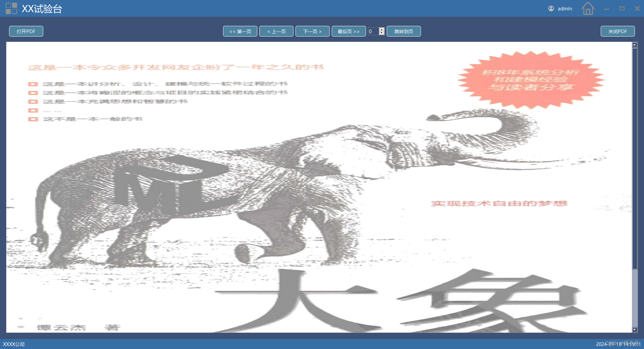Close the application window
644x349 pixels.
click(x=637, y=9)
